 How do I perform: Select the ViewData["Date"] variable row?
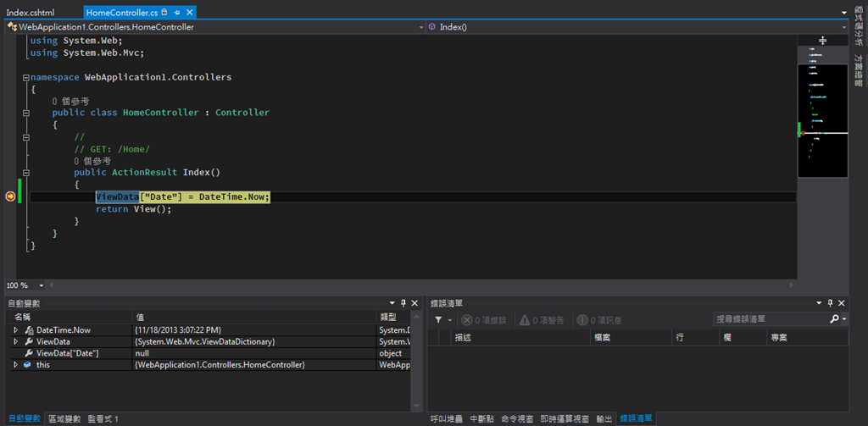click(x=210, y=353)
